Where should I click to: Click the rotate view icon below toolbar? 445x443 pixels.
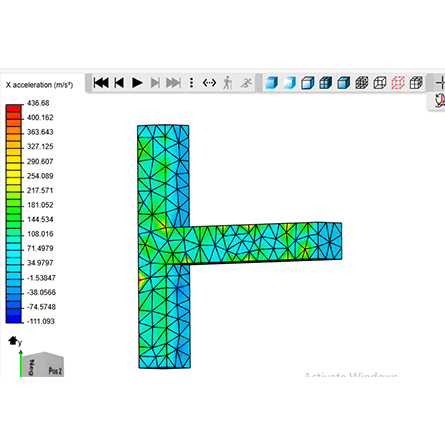439,100
